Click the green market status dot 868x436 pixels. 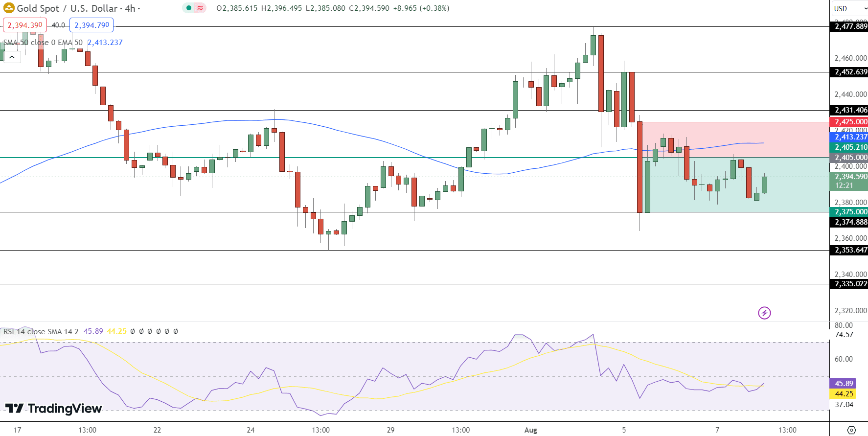188,8
